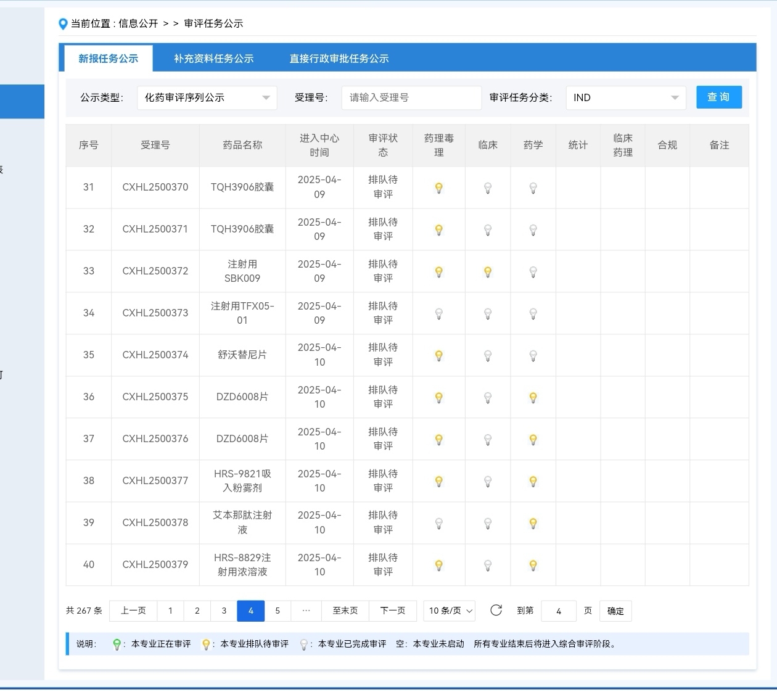Click row 37 药学 yellow bulb icon
This screenshot has height=700, width=777.
(x=533, y=440)
